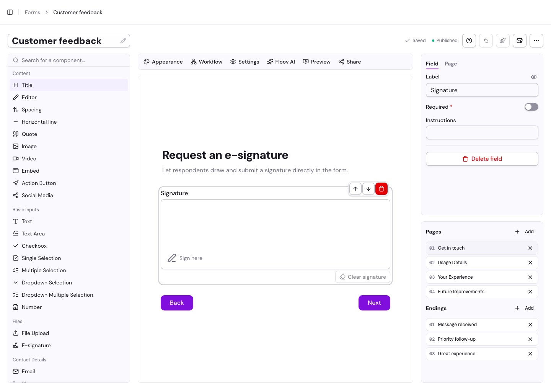This screenshot has height=392, width=551.
Task: Remove the Usage Details page
Action: (x=530, y=263)
